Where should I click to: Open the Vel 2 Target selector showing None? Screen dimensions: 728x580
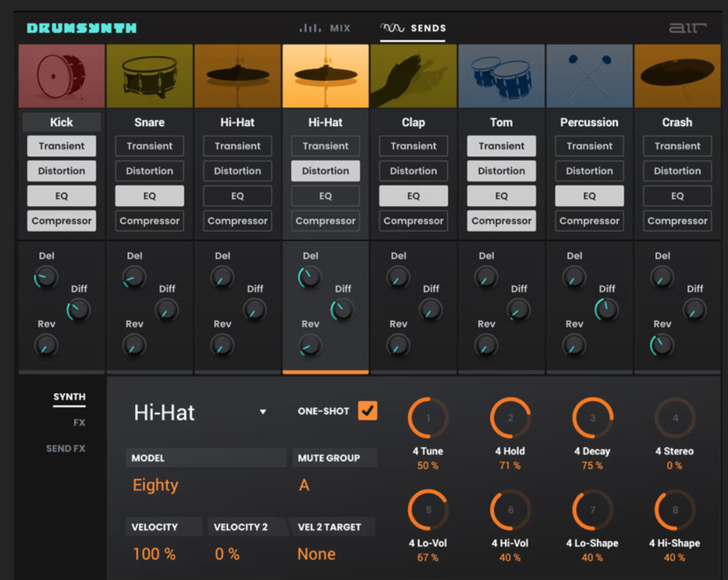point(316,554)
